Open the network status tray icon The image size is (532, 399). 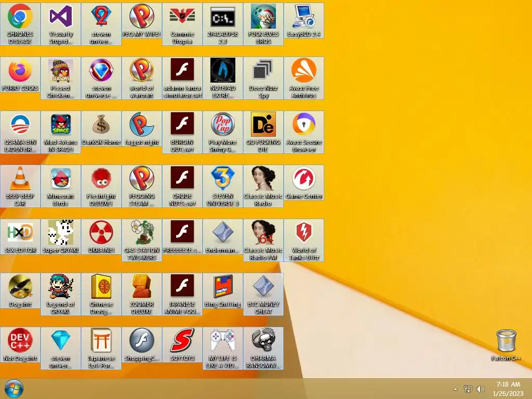[468, 389]
